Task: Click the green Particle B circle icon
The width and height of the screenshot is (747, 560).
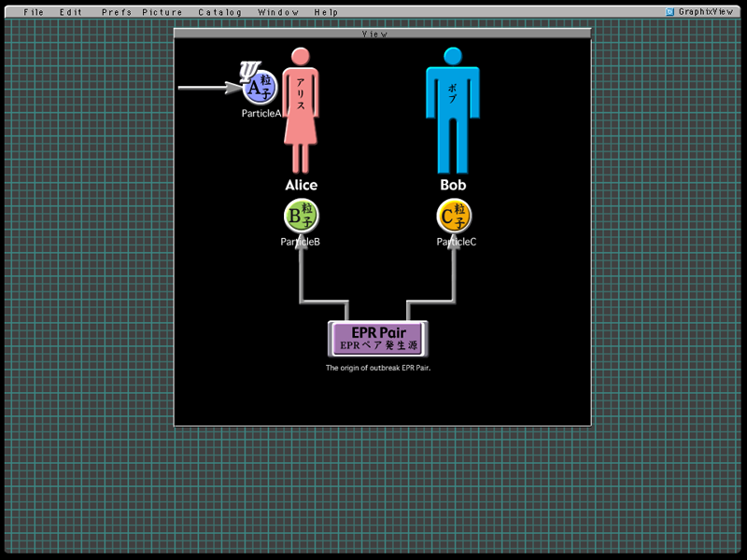Action: click(301, 217)
